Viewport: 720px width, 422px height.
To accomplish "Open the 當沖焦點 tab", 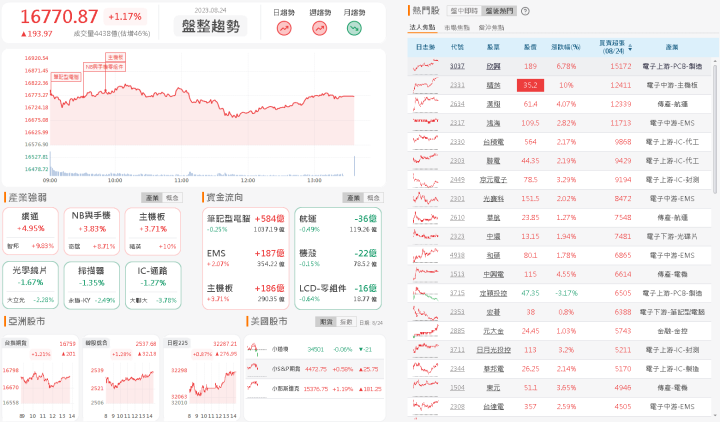I will click(x=491, y=28).
